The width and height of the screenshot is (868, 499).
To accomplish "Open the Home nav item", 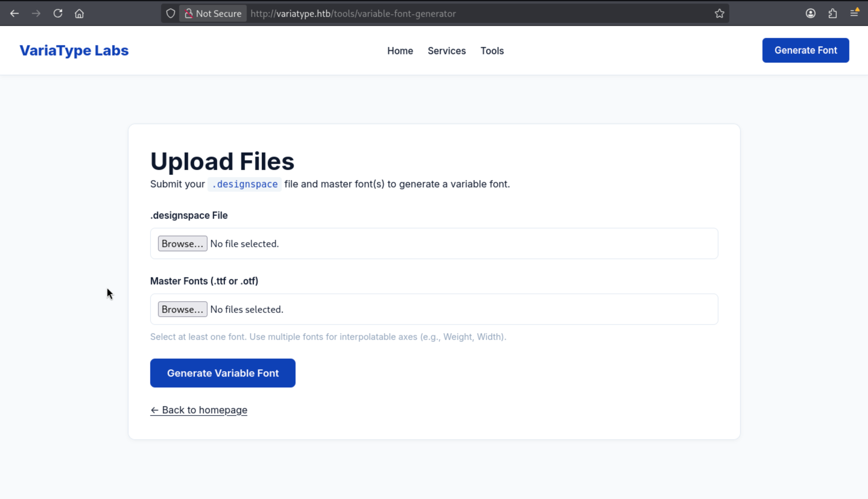I will [400, 51].
